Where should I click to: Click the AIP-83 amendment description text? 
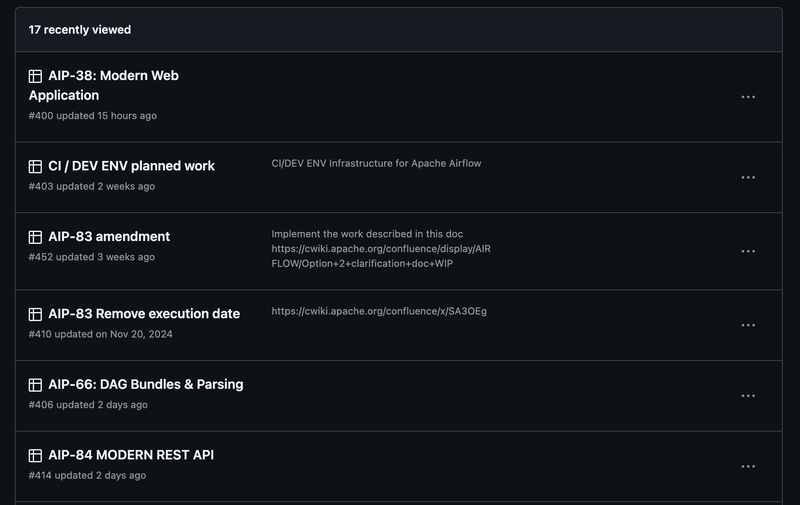coord(381,249)
